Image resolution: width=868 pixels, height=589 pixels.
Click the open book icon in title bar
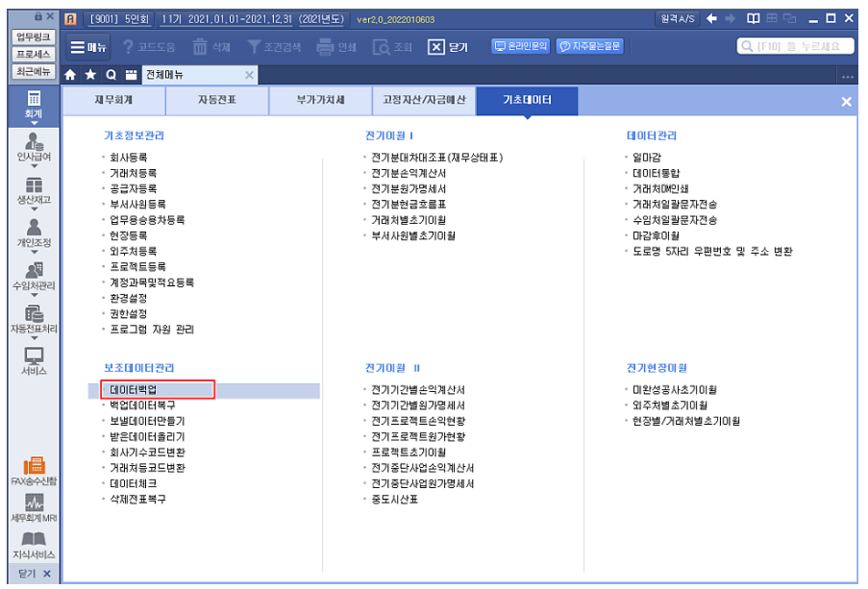coord(753,19)
